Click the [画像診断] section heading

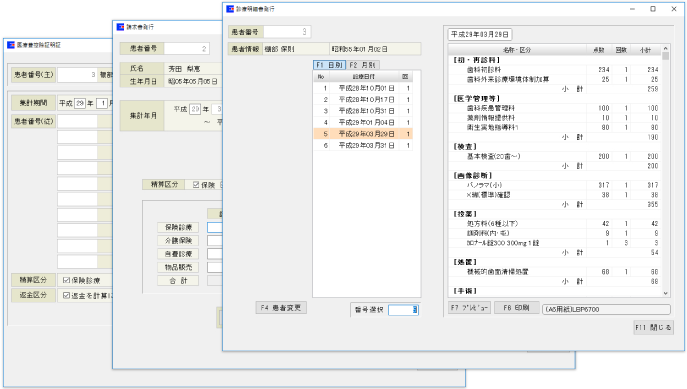473,176
